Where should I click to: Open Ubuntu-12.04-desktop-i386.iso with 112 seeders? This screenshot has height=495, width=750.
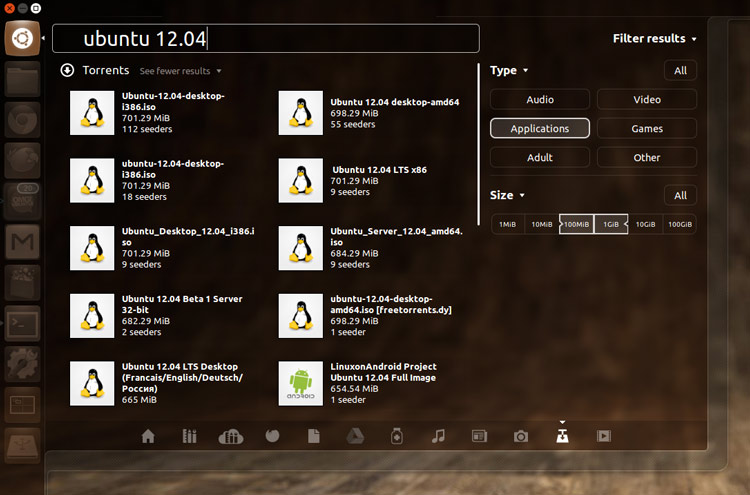click(x=163, y=112)
